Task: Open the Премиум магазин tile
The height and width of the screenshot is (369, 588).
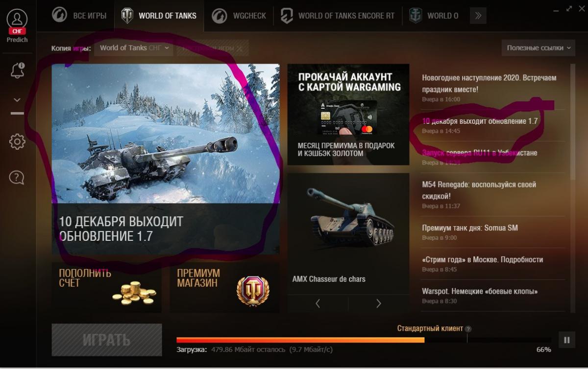Action: pos(225,288)
